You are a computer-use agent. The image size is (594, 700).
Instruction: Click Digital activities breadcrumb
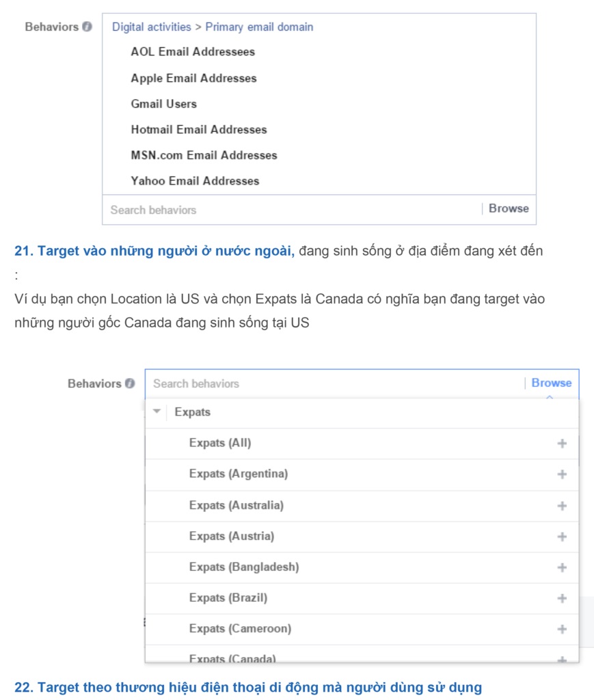pyautogui.click(x=152, y=27)
